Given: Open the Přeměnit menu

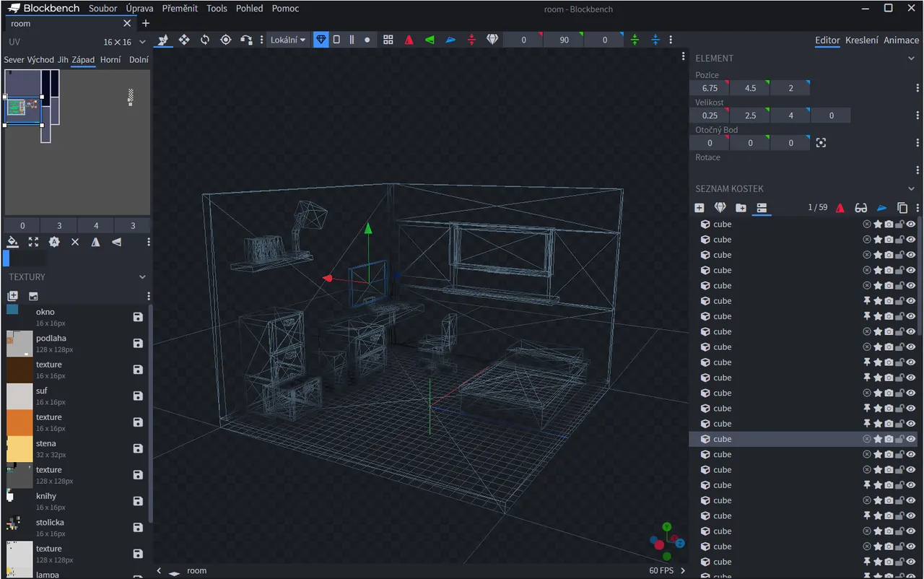Looking at the screenshot, I should 180,9.
